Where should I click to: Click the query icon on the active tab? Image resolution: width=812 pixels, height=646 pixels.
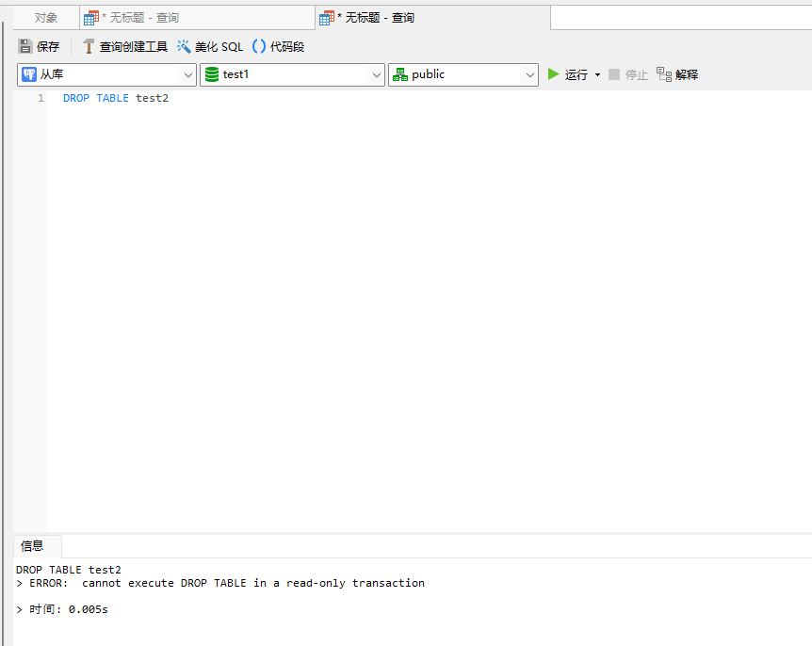point(327,18)
